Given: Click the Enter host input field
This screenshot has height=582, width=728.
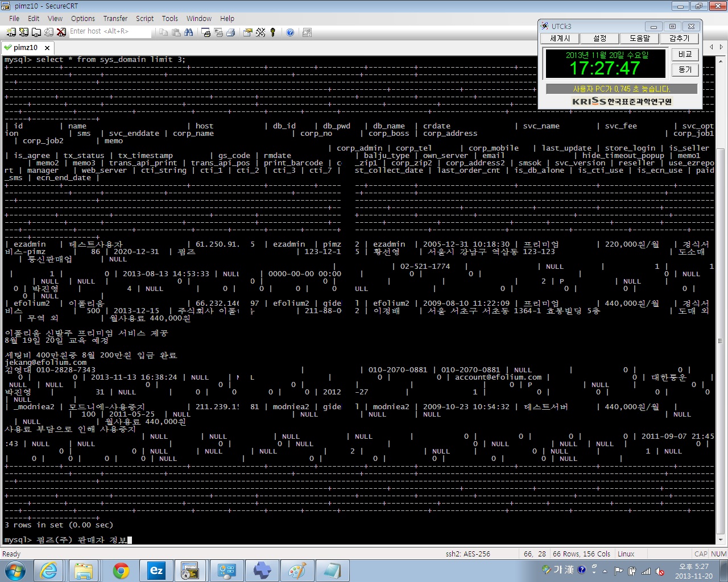Looking at the screenshot, I should tap(110, 32).
